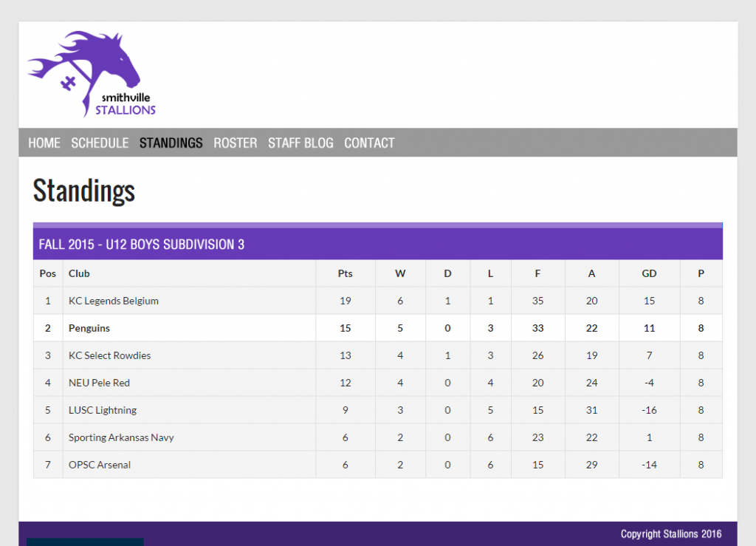Image resolution: width=756 pixels, height=546 pixels.
Task: Click position number 7 for OPSC Arsenal
Action: coord(48,465)
